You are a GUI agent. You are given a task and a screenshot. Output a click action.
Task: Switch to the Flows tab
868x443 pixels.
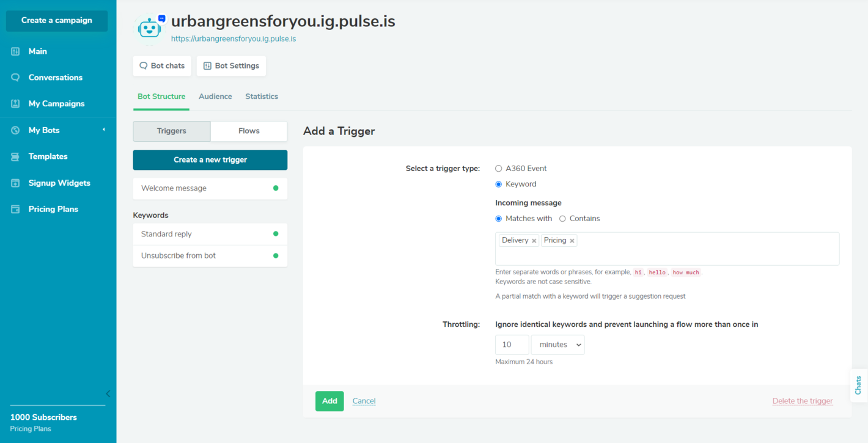[x=249, y=131]
